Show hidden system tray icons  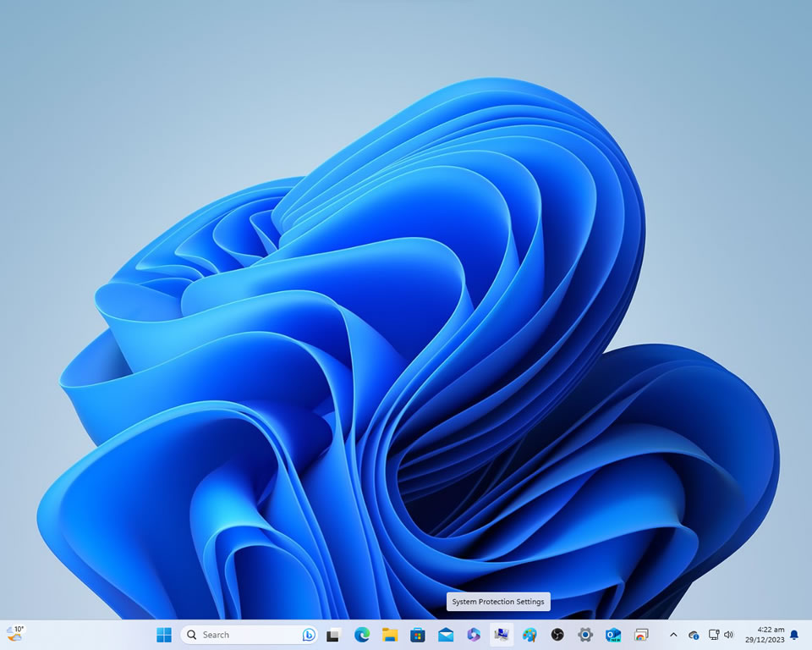[674, 635]
